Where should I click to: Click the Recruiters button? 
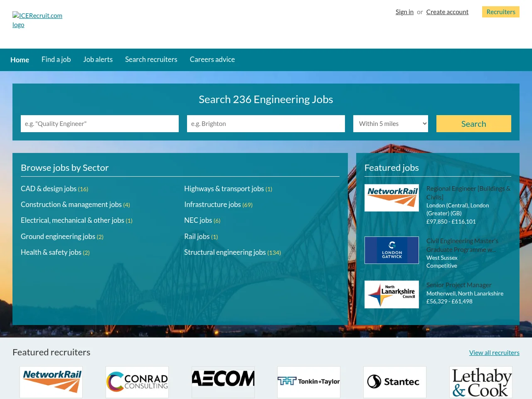501,12
